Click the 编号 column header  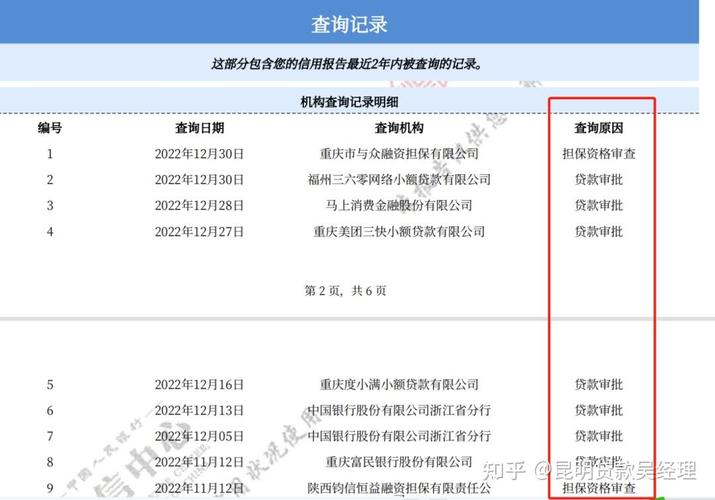click(x=50, y=128)
